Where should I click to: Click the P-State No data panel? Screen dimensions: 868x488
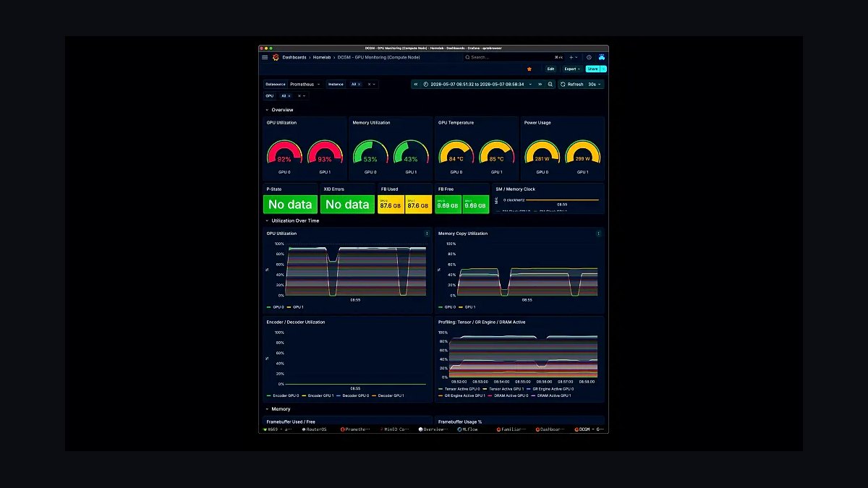coord(290,204)
